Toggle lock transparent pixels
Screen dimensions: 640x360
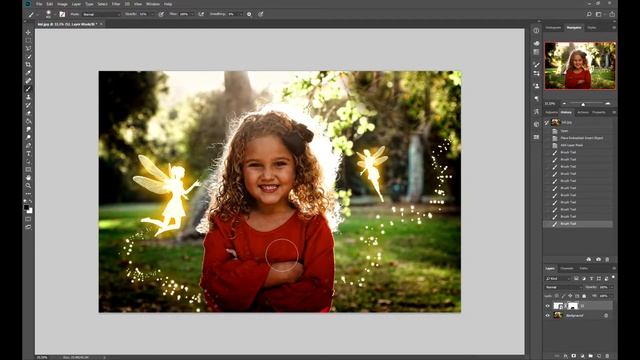[x=557, y=296]
